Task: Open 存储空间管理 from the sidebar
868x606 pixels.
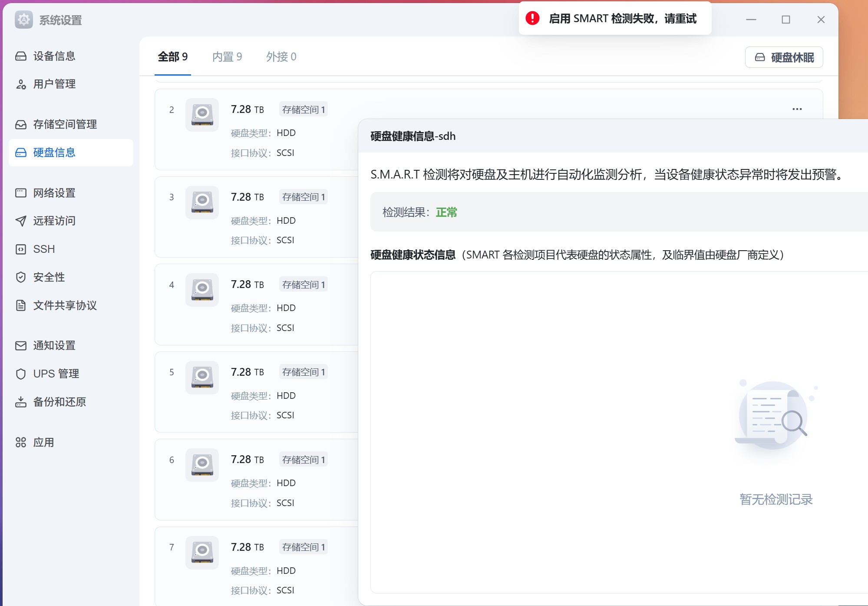Action: (21, 124)
